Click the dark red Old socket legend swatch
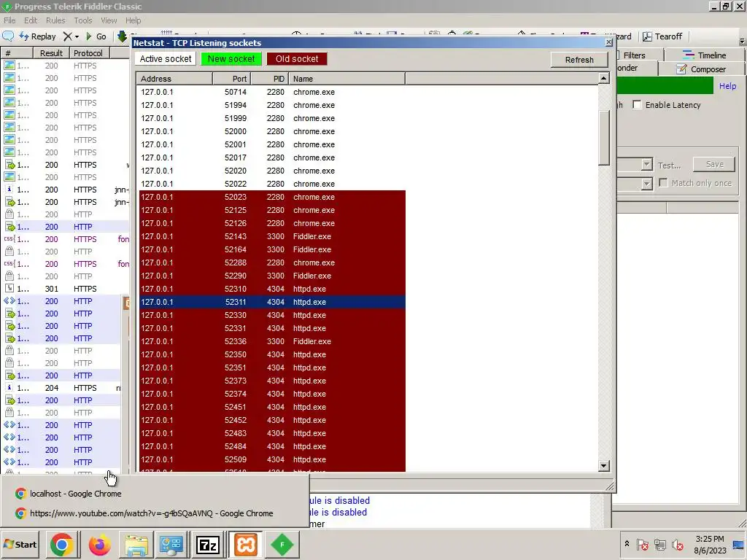The height and width of the screenshot is (560, 747). (x=297, y=58)
